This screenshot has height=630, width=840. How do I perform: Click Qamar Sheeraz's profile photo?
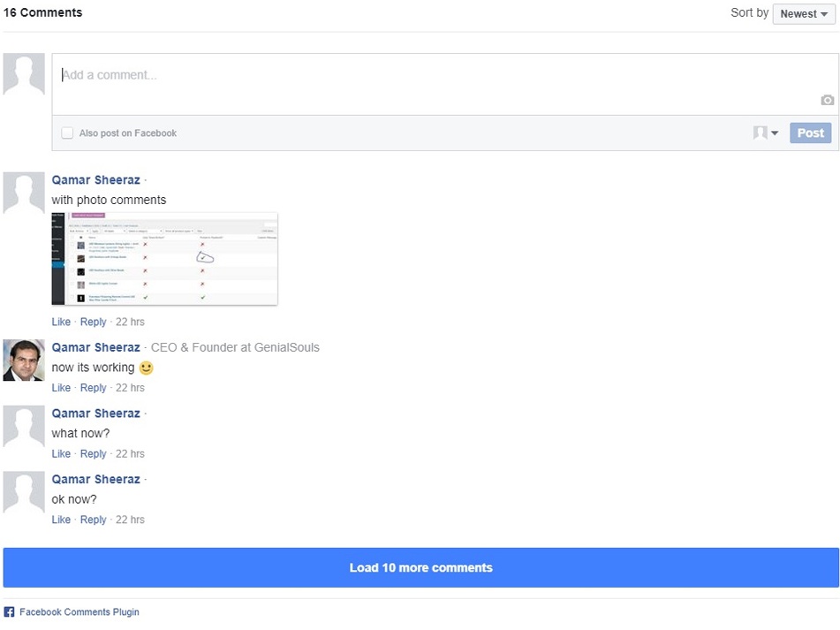pos(24,361)
